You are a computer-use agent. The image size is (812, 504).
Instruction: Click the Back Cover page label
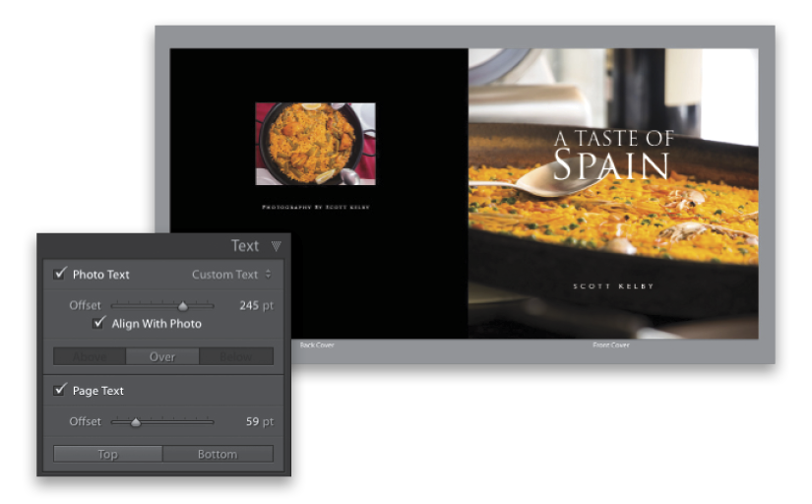(x=317, y=346)
